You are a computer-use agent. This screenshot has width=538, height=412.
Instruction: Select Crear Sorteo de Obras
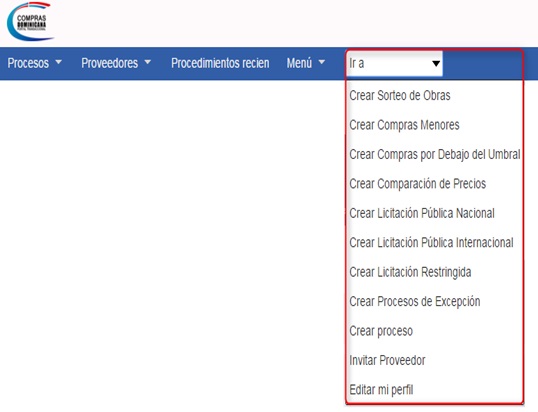[x=400, y=95]
